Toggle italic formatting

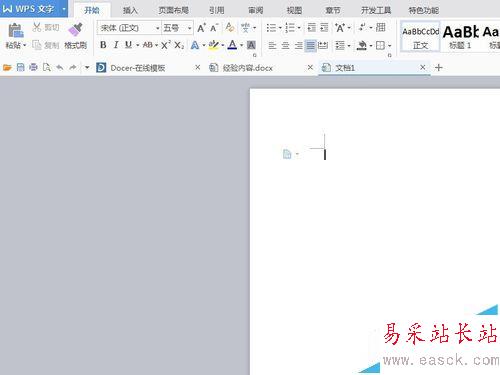pos(116,45)
